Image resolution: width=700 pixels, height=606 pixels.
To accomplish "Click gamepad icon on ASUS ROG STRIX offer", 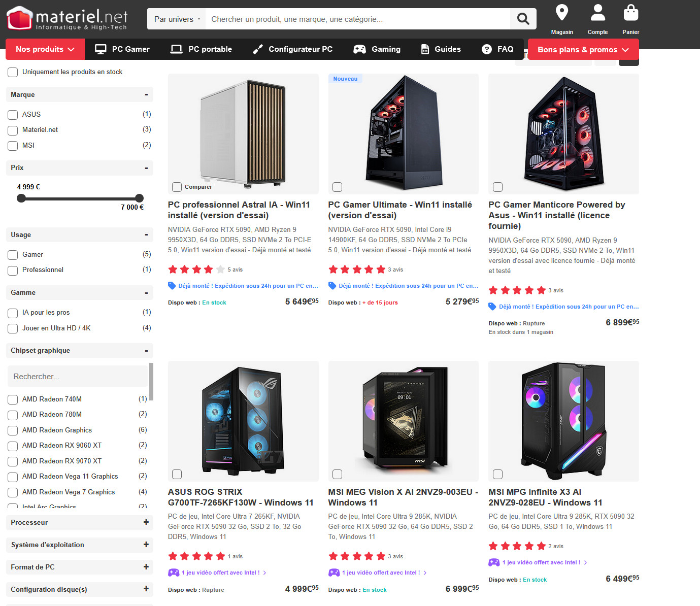I will (174, 573).
